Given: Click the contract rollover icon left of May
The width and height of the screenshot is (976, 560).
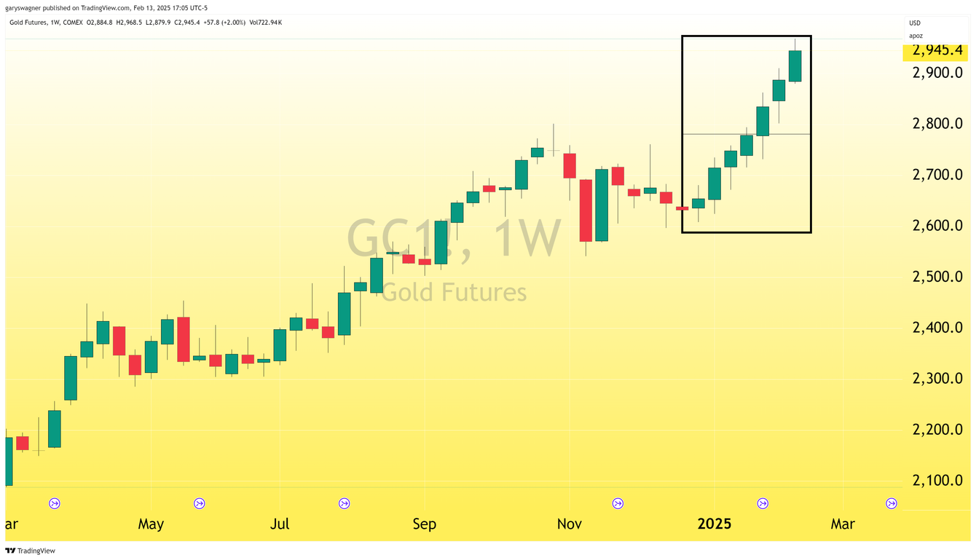Looking at the screenshot, I should pyautogui.click(x=55, y=503).
